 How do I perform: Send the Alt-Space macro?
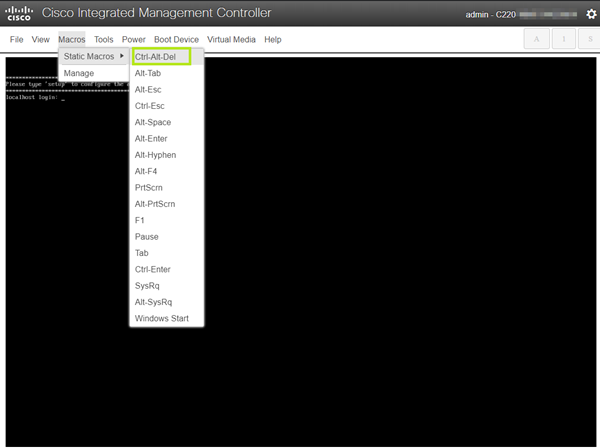pyautogui.click(x=167, y=122)
